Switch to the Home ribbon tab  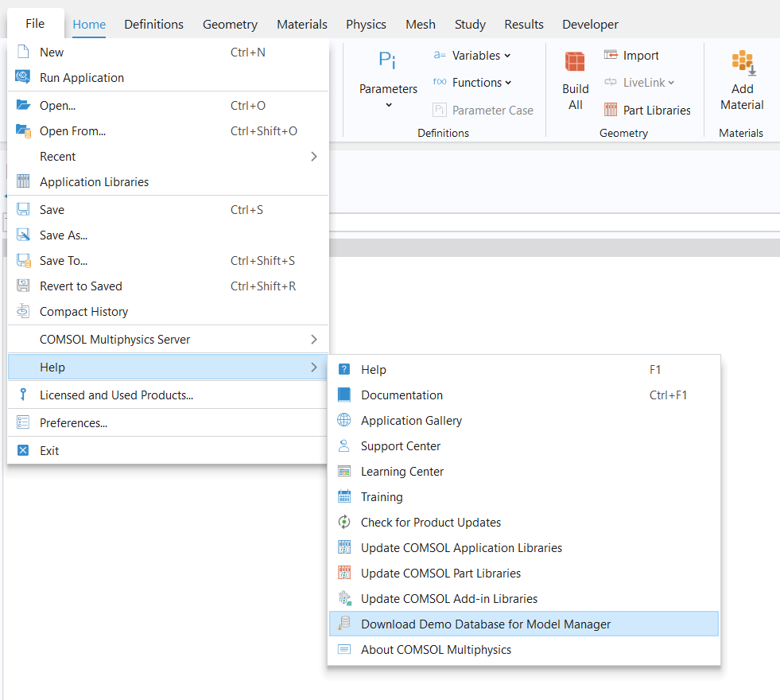click(x=89, y=25)
